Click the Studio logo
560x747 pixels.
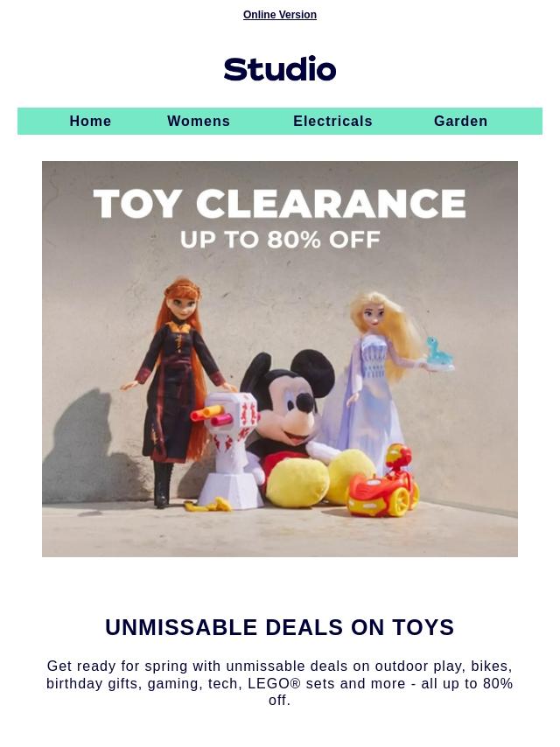(280, 68)
